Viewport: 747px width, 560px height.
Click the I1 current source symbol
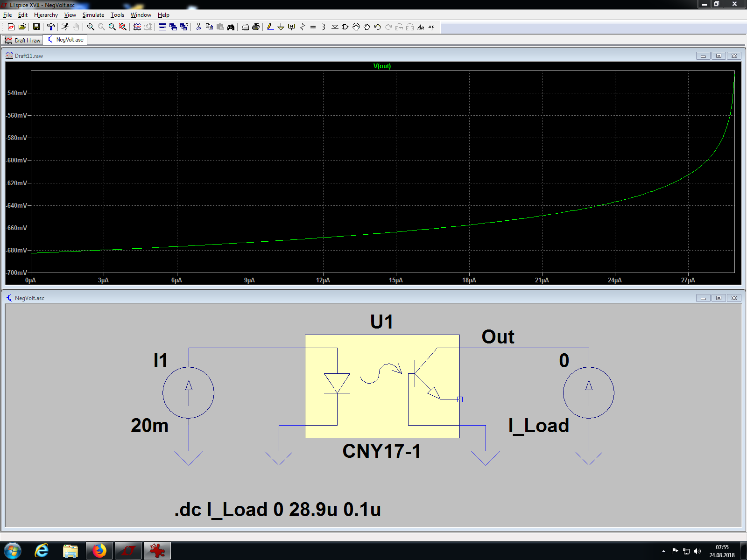[189, 392]
